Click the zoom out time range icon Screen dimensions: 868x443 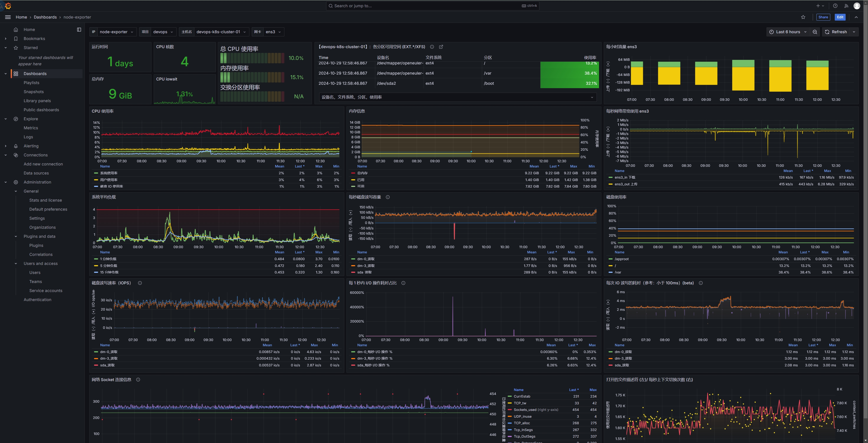click(815, 32)
